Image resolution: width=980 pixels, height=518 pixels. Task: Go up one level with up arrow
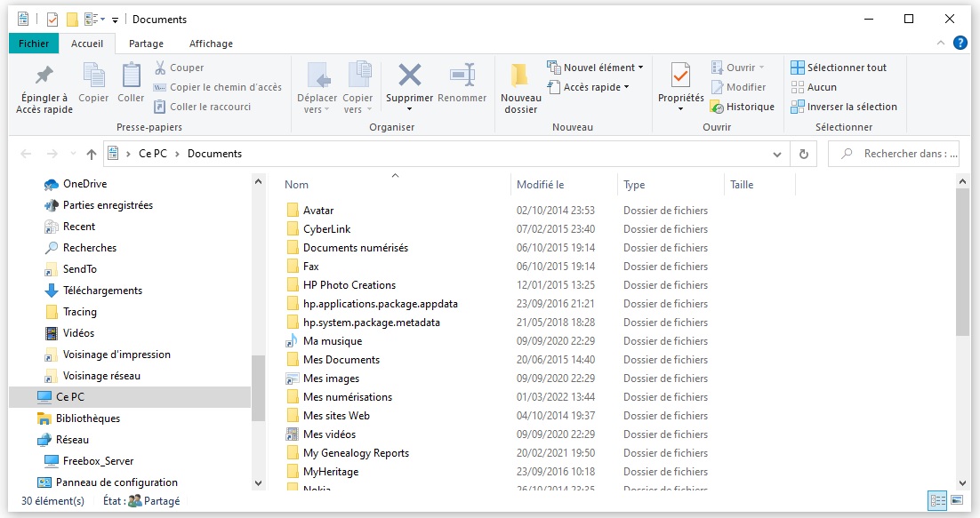[92, 154]
